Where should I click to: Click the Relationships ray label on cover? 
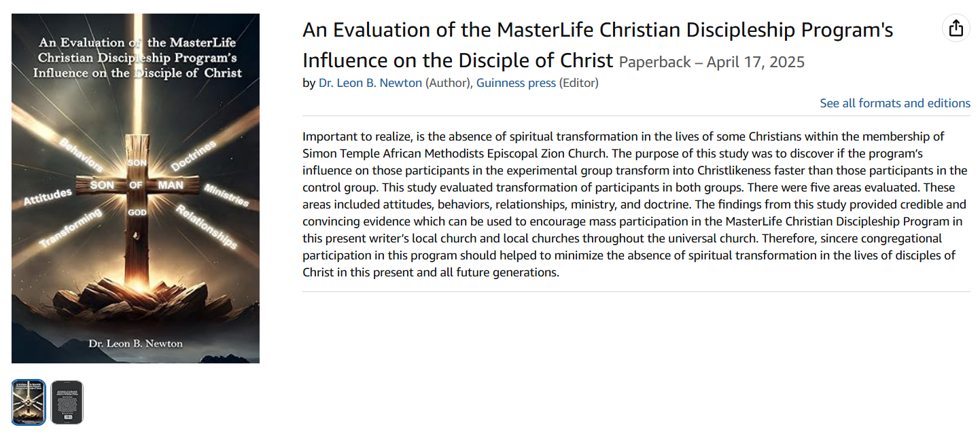click(206, 225)
